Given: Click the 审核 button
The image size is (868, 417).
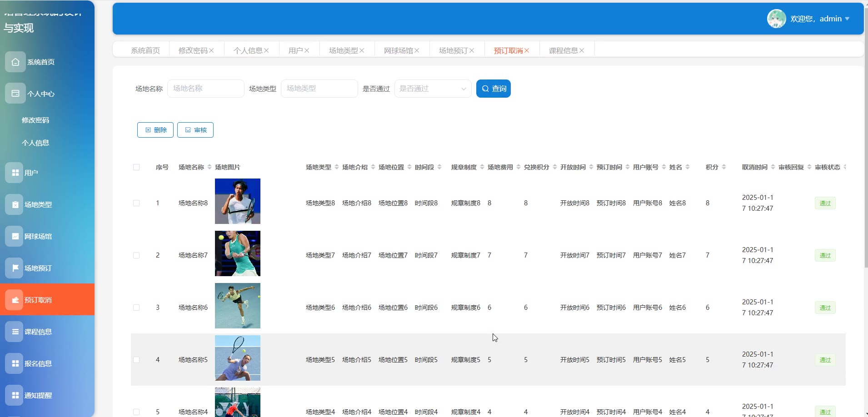Looking at the screenshot, I should (195, 130).
